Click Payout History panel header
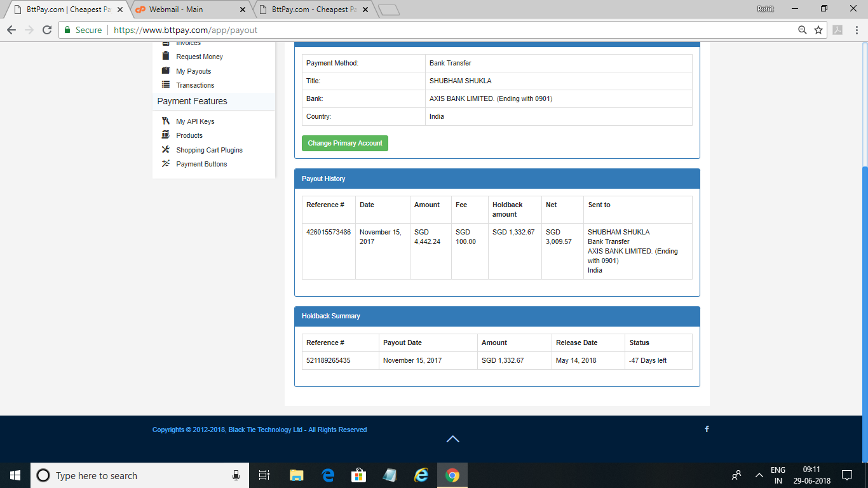 [497, 179]
